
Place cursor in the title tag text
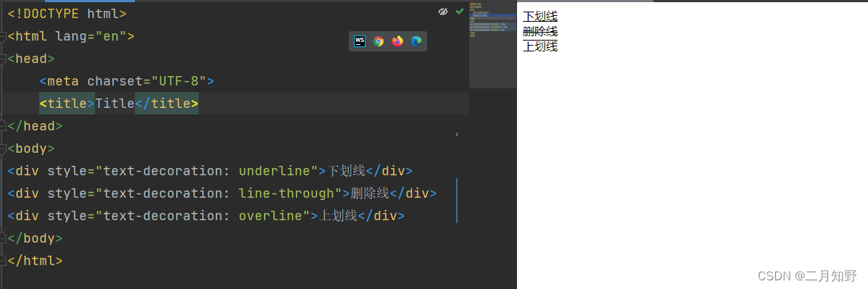pyautogui.click(x=115, y=104)
